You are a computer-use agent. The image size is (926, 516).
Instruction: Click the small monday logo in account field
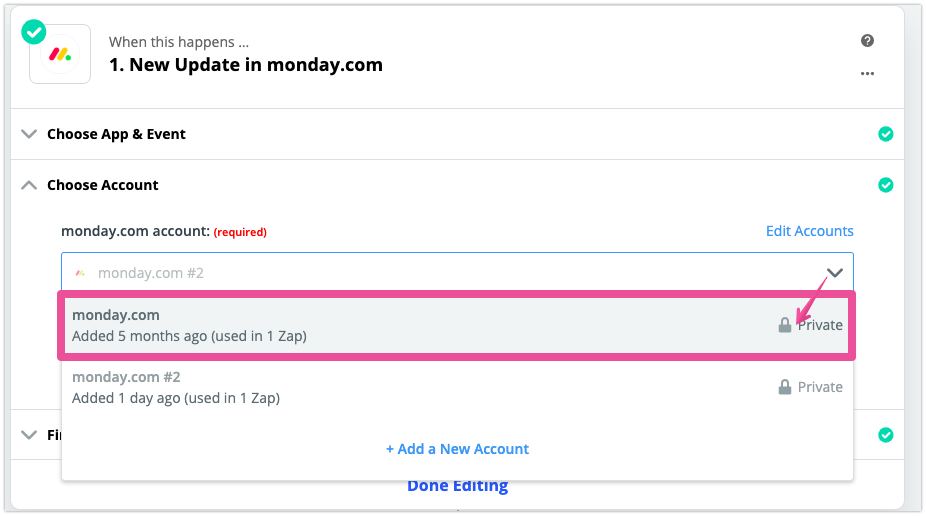pyautogui.click(x=80, y=273)
